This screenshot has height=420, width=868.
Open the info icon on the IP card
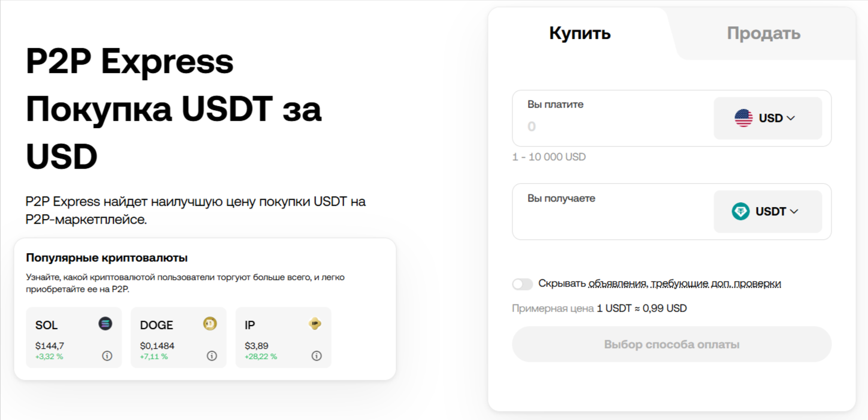click(317, 355)
